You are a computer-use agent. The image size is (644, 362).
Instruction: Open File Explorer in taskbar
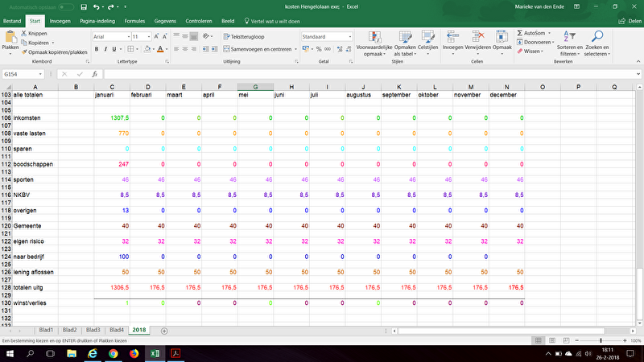point(72,353)
